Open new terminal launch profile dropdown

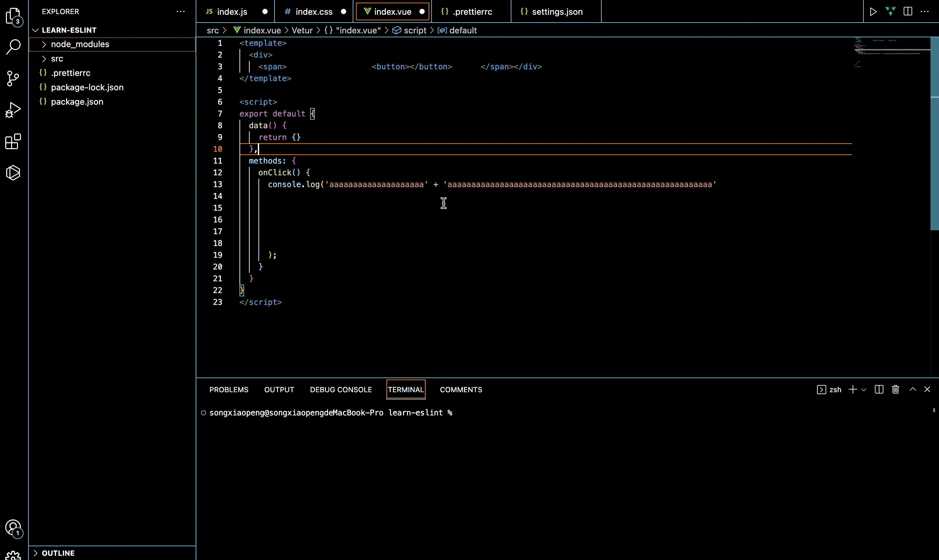point(863,390)
